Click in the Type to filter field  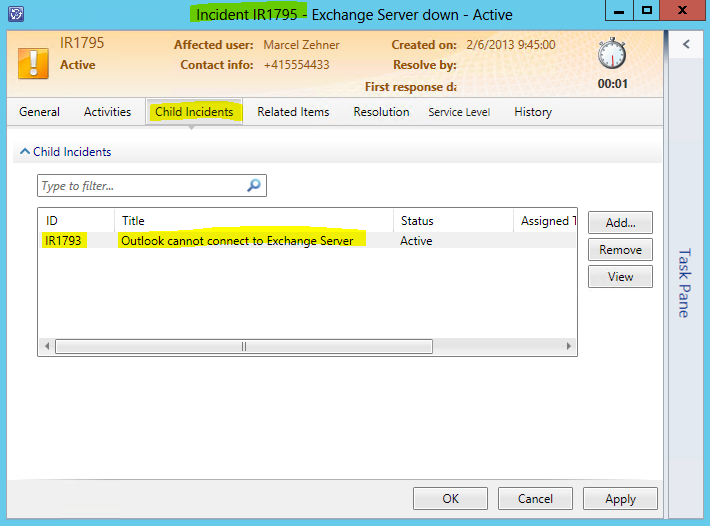tap(140, 186)
